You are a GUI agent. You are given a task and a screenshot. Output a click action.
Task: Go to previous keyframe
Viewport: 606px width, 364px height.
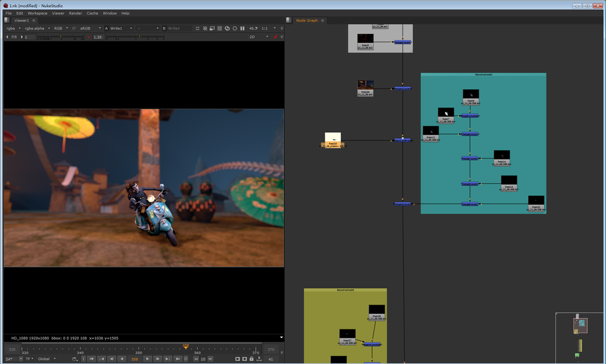tap(101, 359)
